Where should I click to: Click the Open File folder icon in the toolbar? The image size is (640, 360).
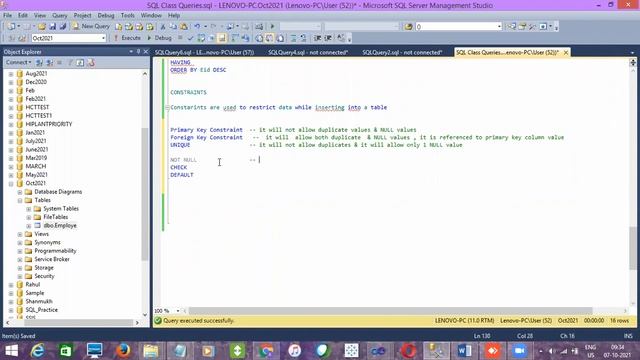click(42, 27)
